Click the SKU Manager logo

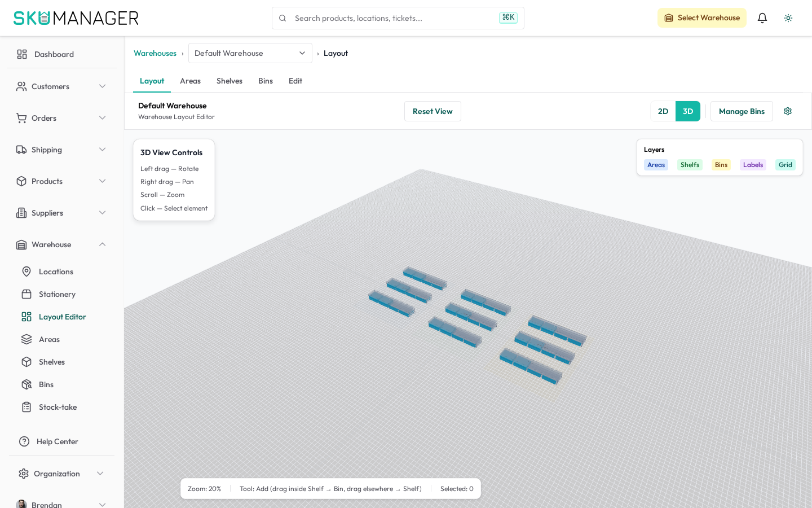pyautogui.click(x=76, y=18)
